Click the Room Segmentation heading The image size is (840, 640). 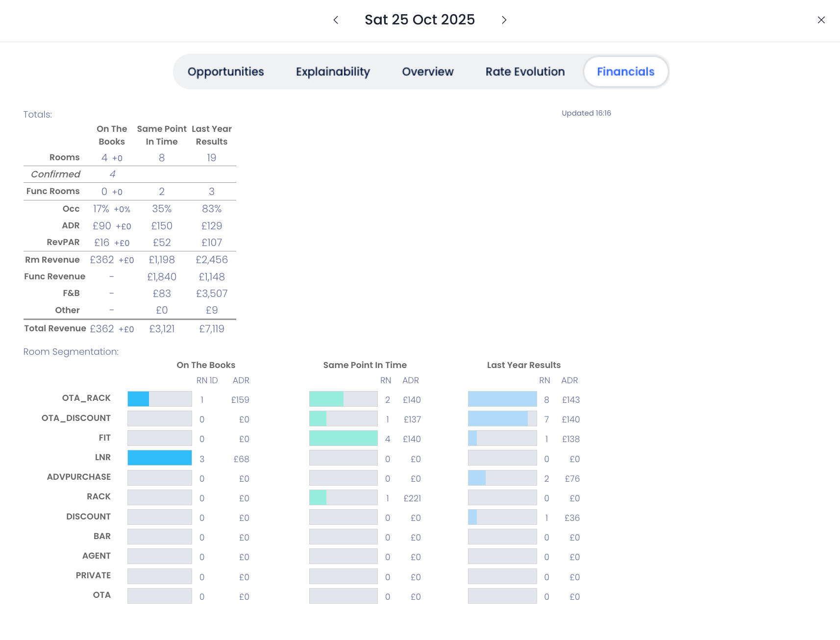point(71,352)
